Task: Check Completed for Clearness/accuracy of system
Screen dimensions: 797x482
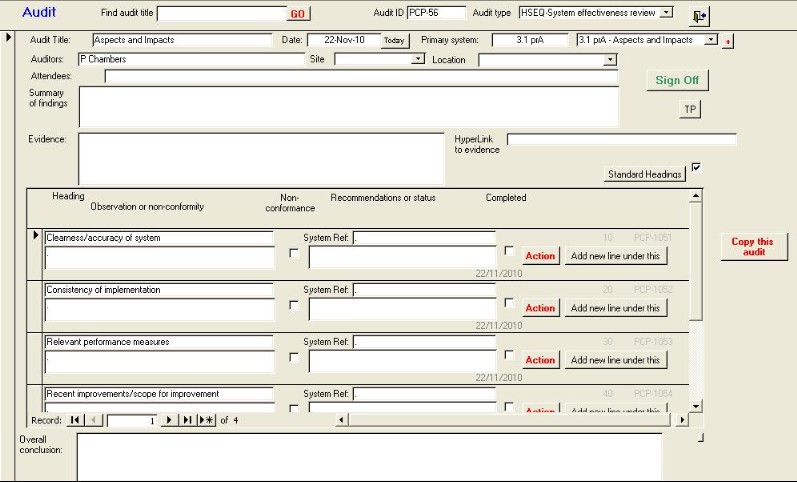Action: (509, 251)
